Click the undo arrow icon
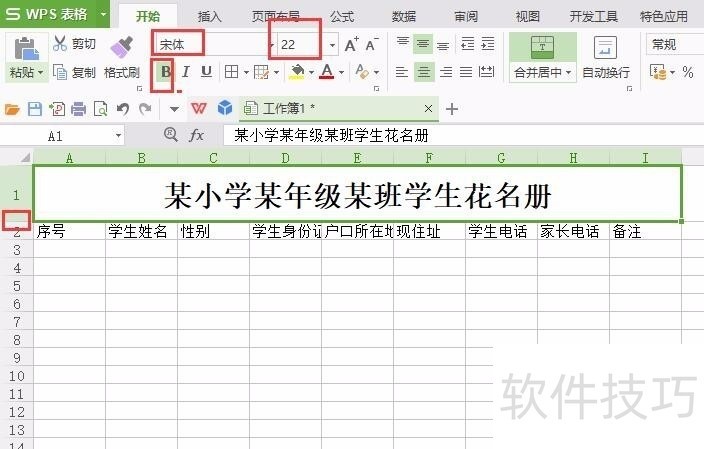Viewport: 704px width, 449px height. pyautogui.click(x=123, y=109)
